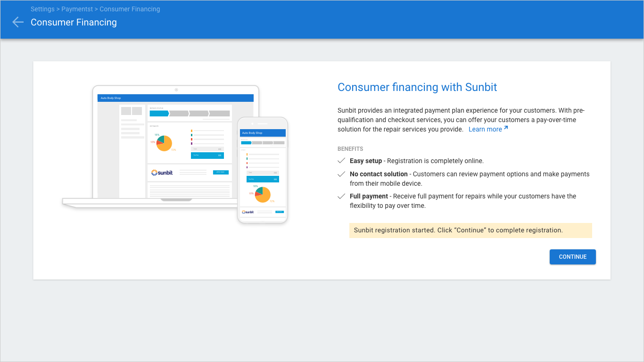Click the Sunbit laptop and phone illustration
This screenshot has width=644, height=362.
point(175,154)
